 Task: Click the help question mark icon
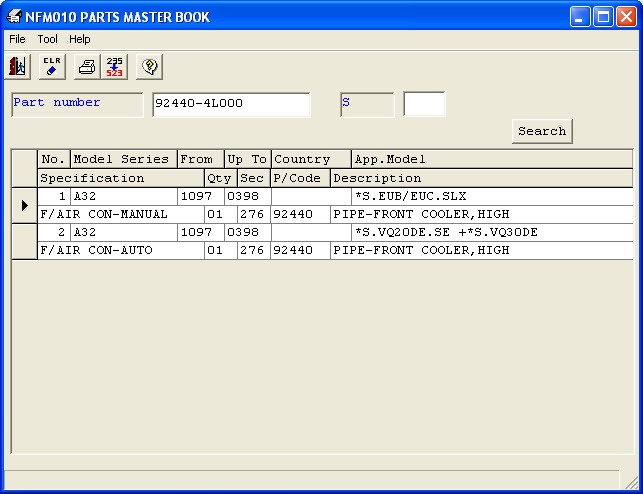pos(149,67)
